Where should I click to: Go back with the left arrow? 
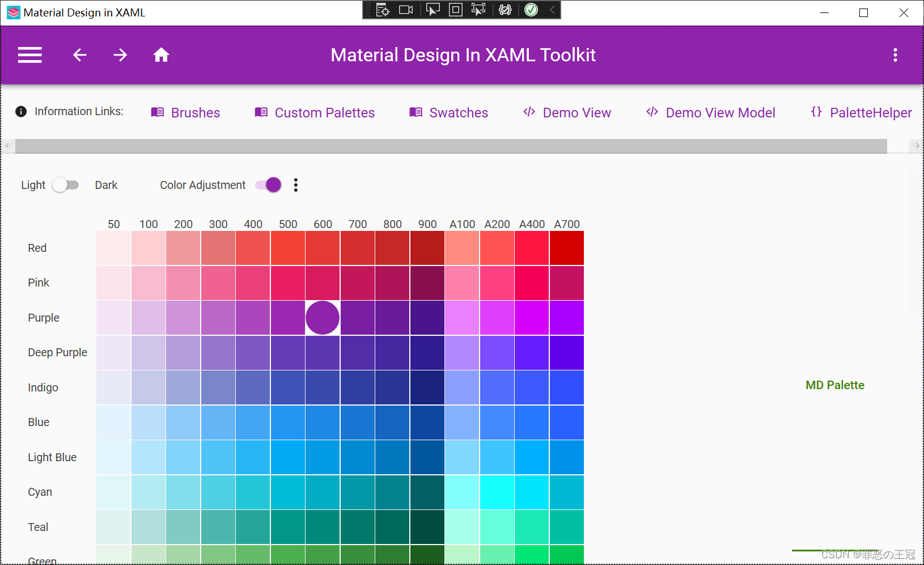[80, 55]
